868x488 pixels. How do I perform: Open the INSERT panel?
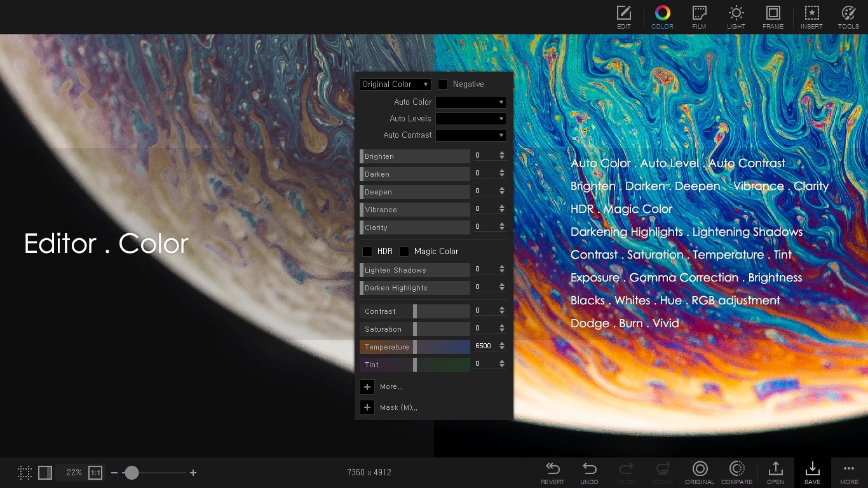(811, 17)
